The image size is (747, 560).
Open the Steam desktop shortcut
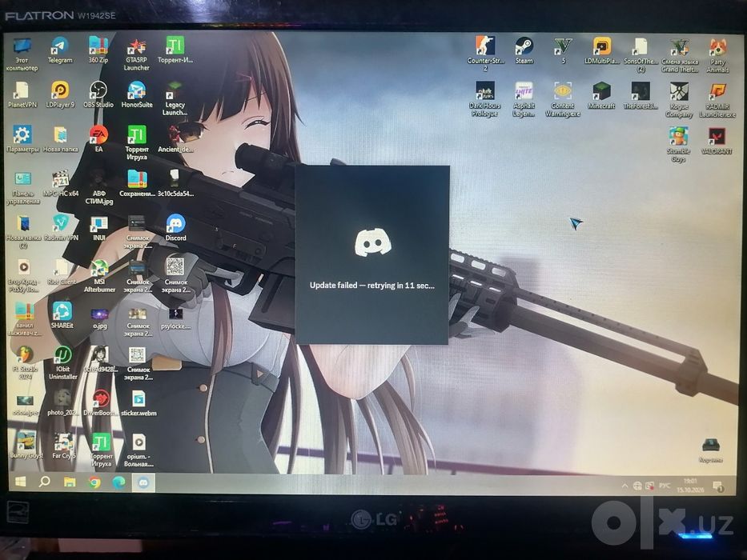coord(524,50)
